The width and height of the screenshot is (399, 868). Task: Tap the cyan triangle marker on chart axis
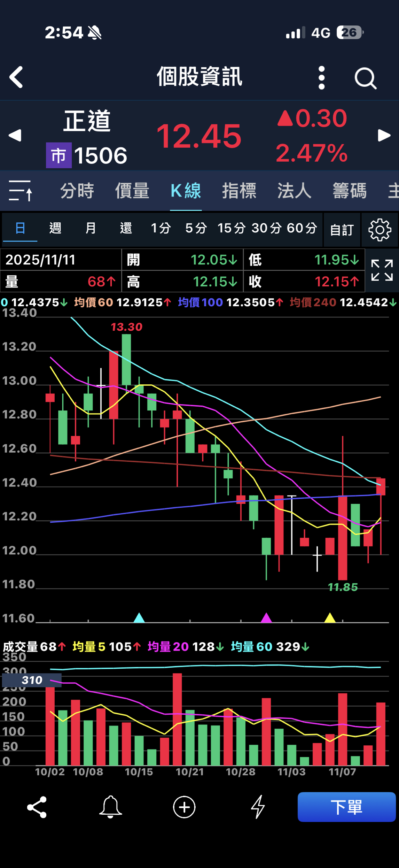tap(139, 618)
